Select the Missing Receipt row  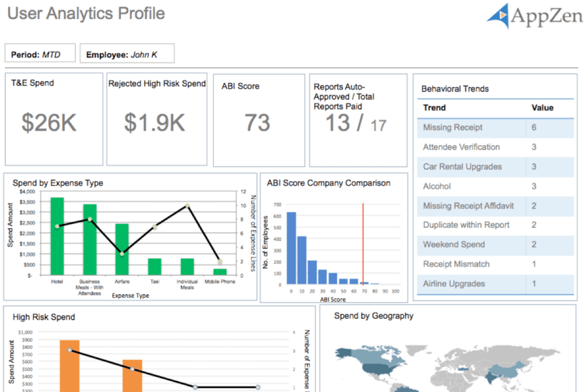click(x=495, y=127)
